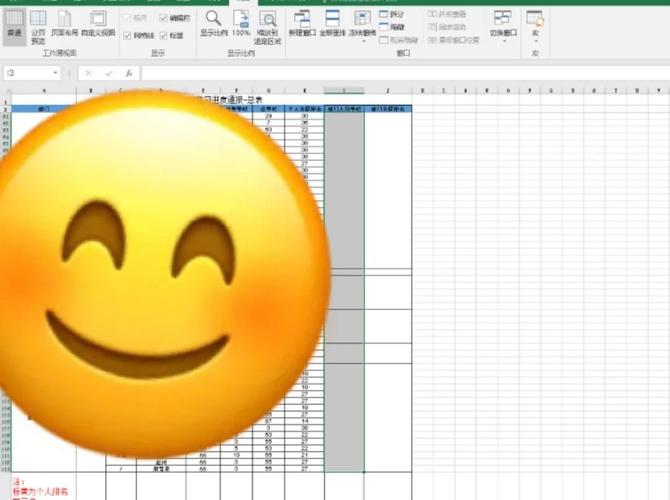This screenshot has width=670, height=500.
Task: Select the Normal (普通) workbook view icon
Action: point(15,25)
